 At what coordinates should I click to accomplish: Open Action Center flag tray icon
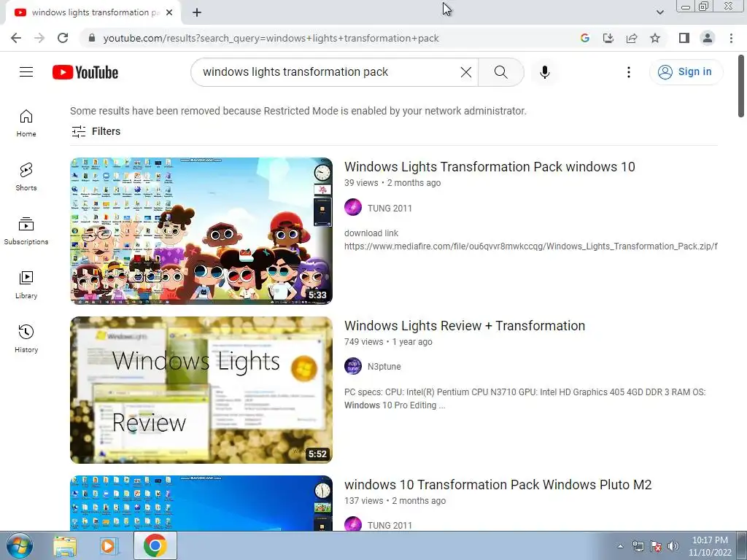point(656,546)
